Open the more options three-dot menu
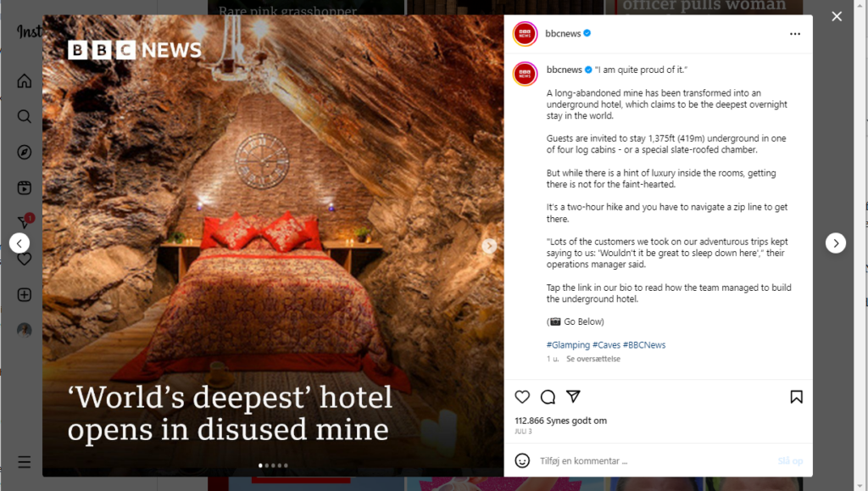 (795, 34)
